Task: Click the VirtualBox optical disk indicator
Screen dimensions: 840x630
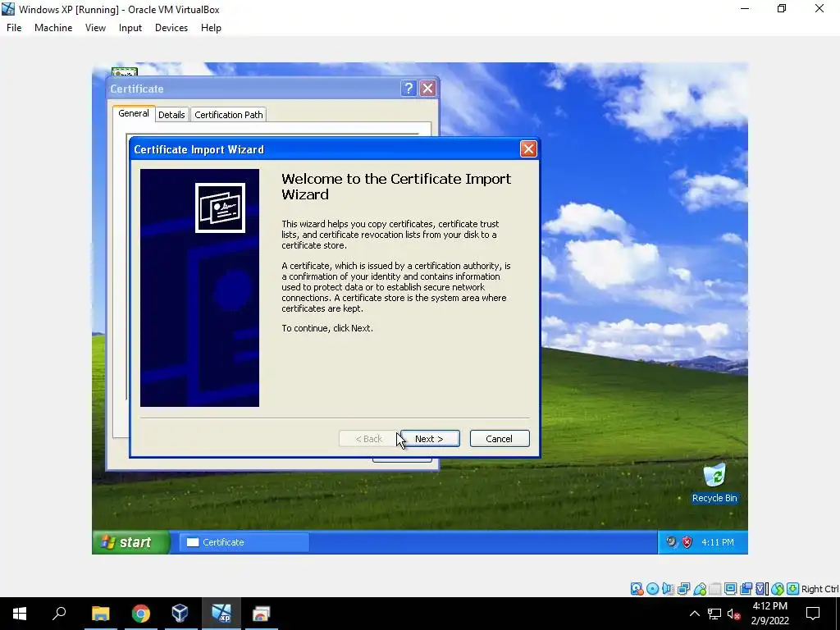Action: (x=652, y=589)
